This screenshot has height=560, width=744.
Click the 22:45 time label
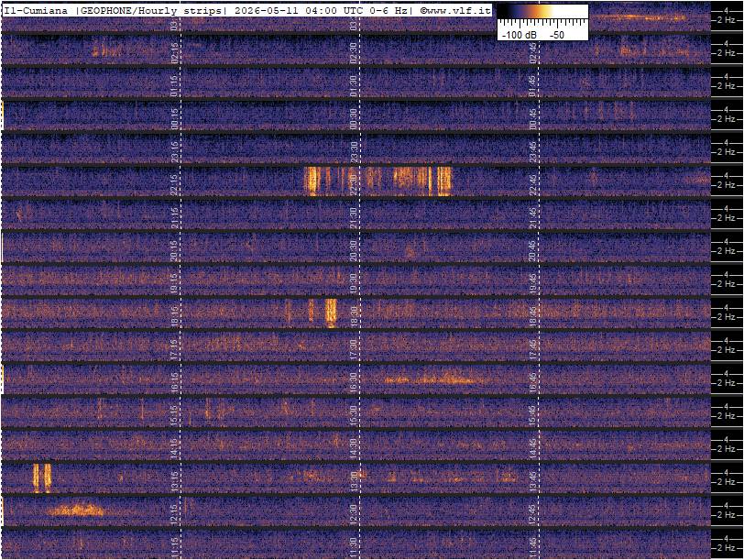pyautogui.click(x=533, y=184)
